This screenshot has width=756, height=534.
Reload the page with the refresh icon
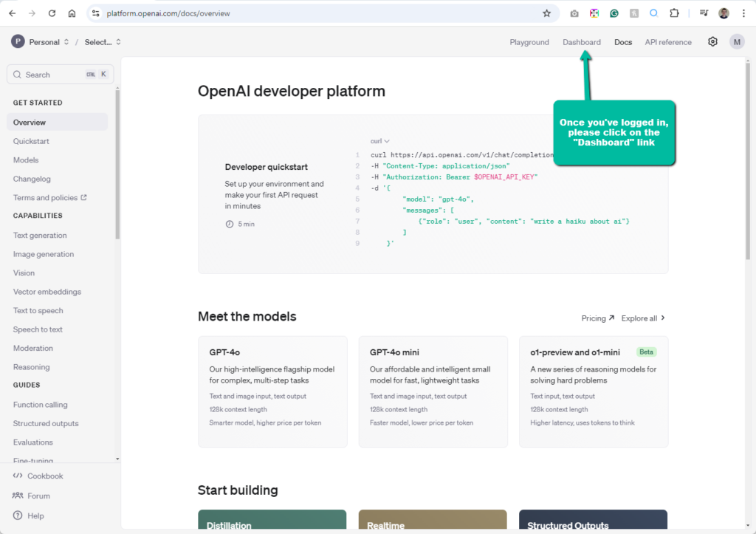coord(52,13)
